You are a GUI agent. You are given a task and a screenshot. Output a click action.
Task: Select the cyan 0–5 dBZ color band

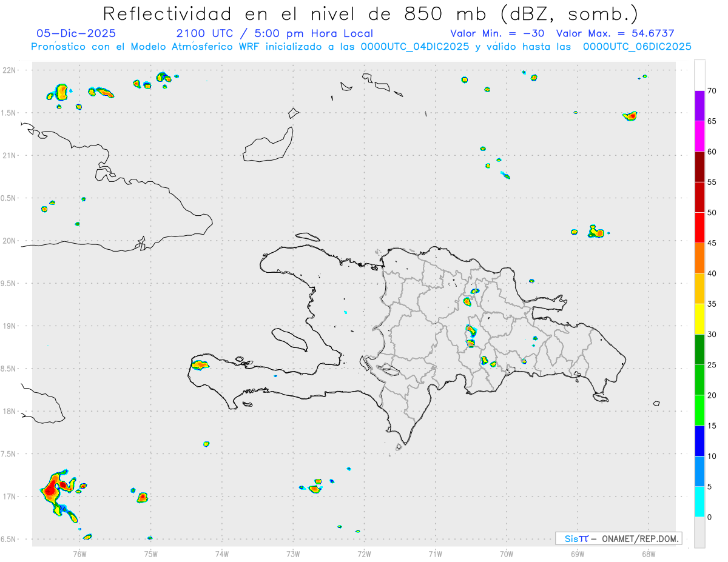[x=699, y=502]
